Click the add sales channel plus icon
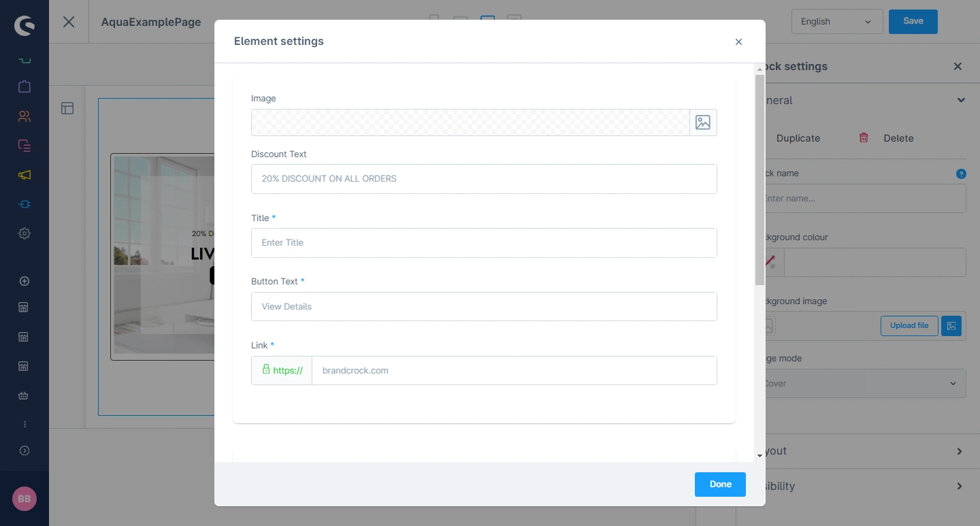The image size is (980, 526). [x=24, y=281]
